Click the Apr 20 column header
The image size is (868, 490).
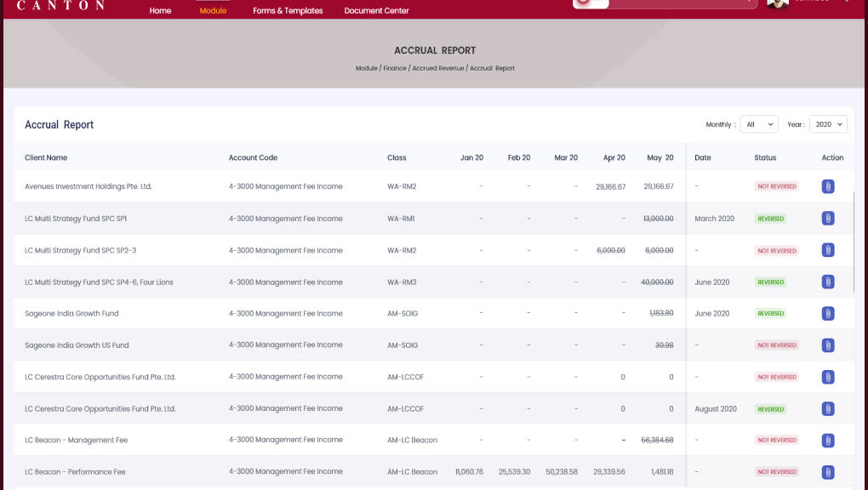614,157
